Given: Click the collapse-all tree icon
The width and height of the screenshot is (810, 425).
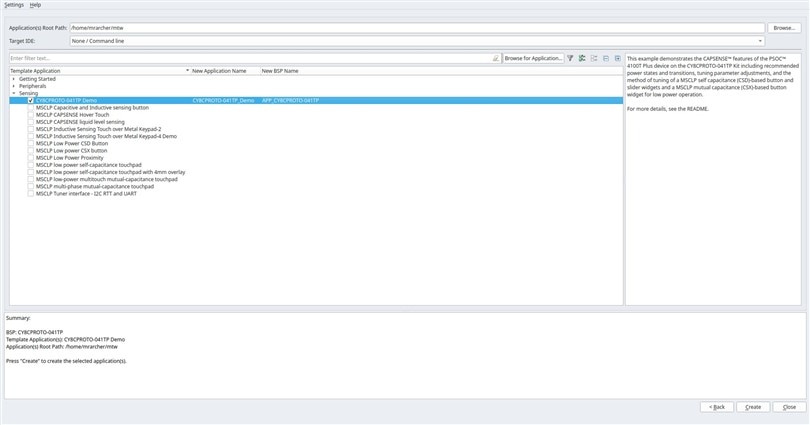Looking at the screenshot, I should click(x=606, y=58).
